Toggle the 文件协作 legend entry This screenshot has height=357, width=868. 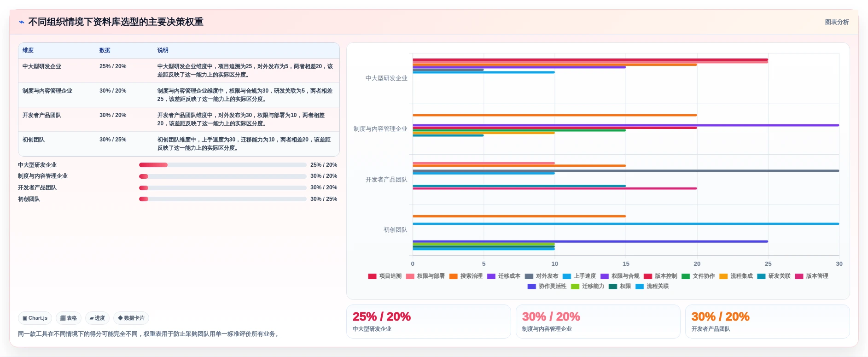pyautogui.click(x=698, y=276)
